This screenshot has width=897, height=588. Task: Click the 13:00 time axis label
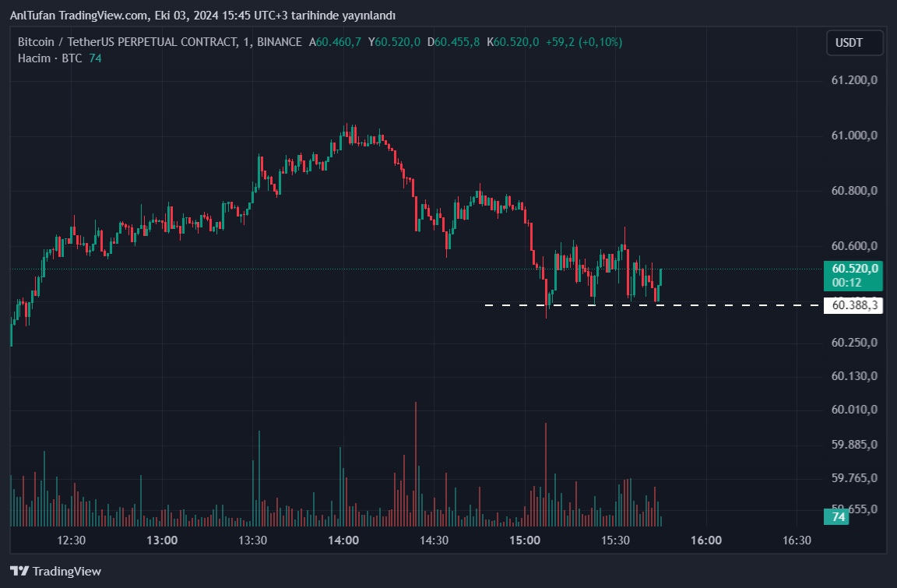162,540
